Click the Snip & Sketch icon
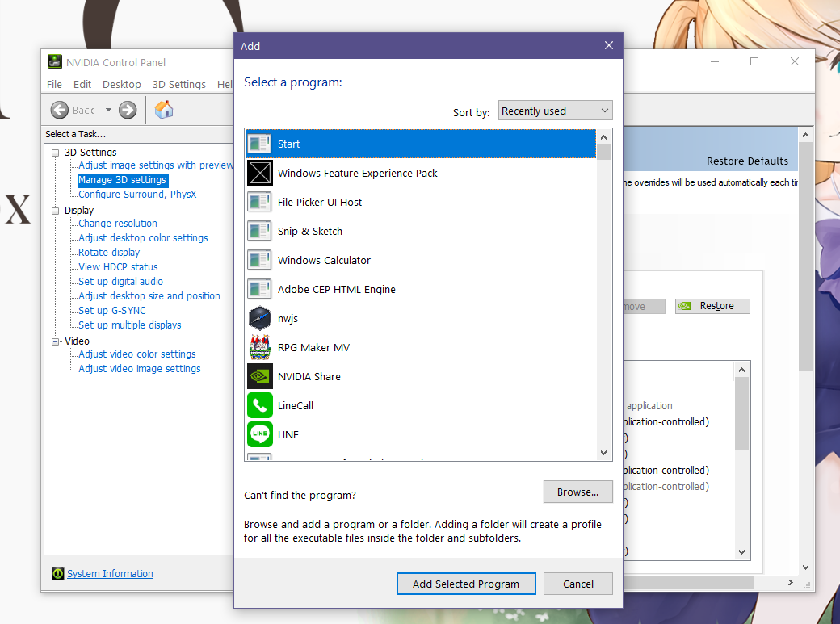840x624 pixels. tap(260, 231)
